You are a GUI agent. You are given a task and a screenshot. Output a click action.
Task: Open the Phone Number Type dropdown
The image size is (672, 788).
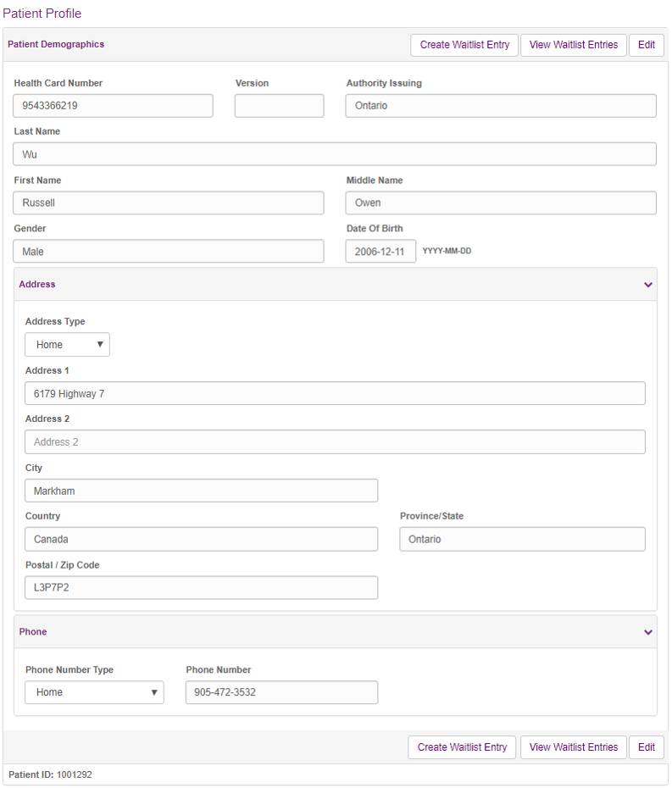(x=95, y=692)
